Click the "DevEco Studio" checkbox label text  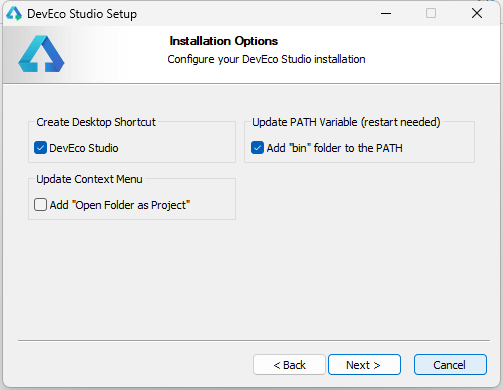coord(84,148)
